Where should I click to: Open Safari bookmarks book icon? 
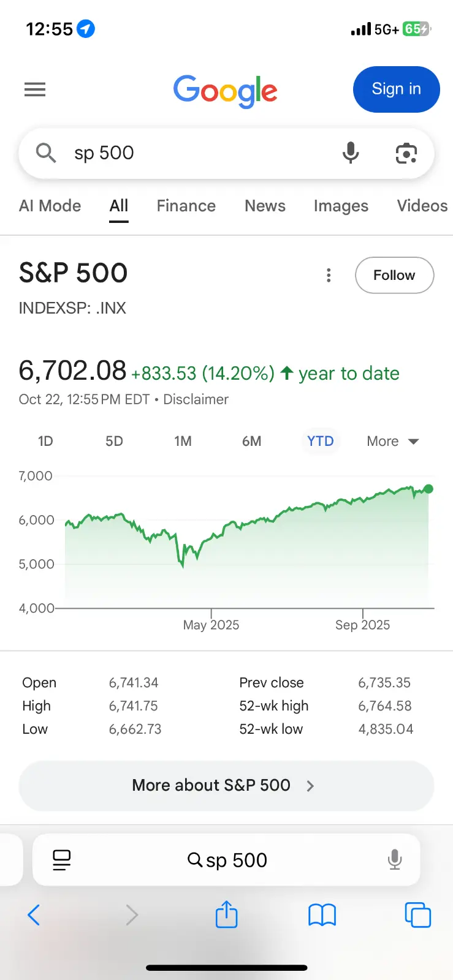click(322, 915)
